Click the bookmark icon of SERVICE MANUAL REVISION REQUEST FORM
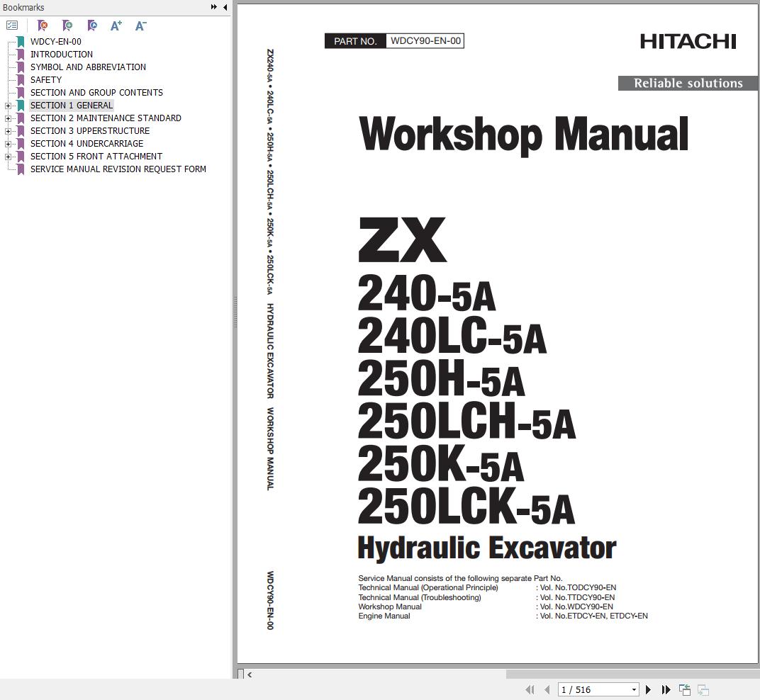 21,169
